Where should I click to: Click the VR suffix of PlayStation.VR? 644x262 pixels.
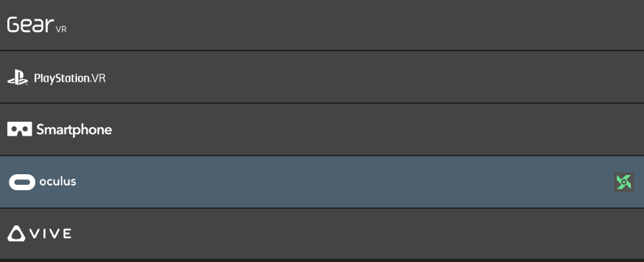click(98, 78)
